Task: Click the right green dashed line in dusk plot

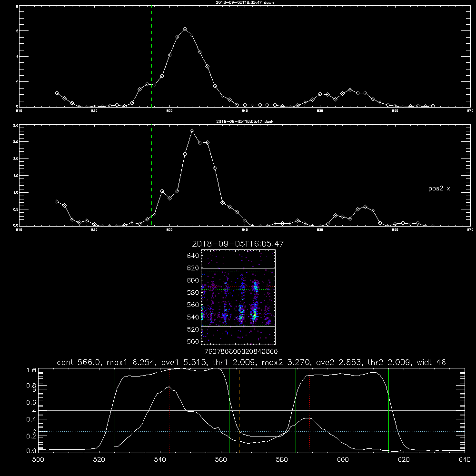Action: tap(263, 176)
